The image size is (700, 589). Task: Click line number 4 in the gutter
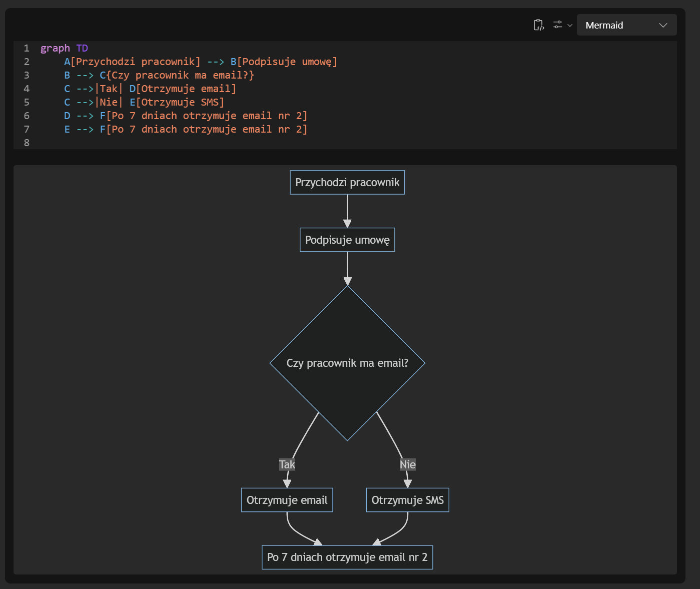[27, 89]
